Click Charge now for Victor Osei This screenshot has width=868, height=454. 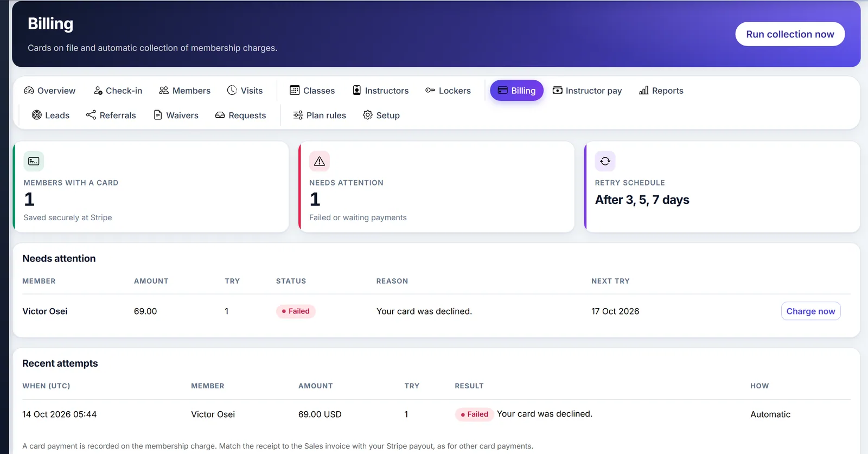coord(810,311)
